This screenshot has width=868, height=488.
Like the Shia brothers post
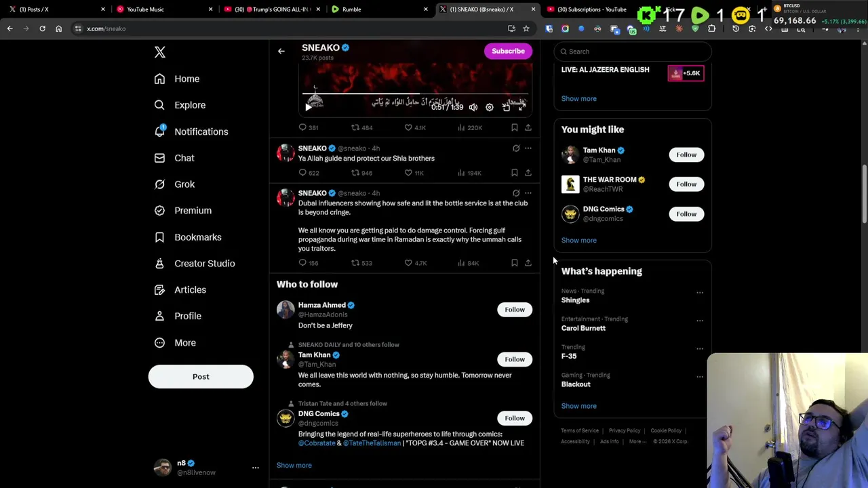[414, 173]
